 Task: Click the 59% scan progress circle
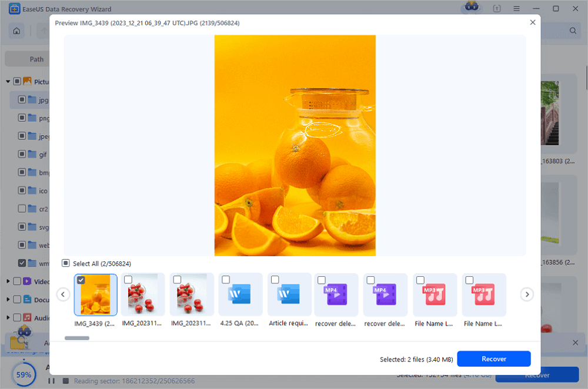[x=24, y=374]
